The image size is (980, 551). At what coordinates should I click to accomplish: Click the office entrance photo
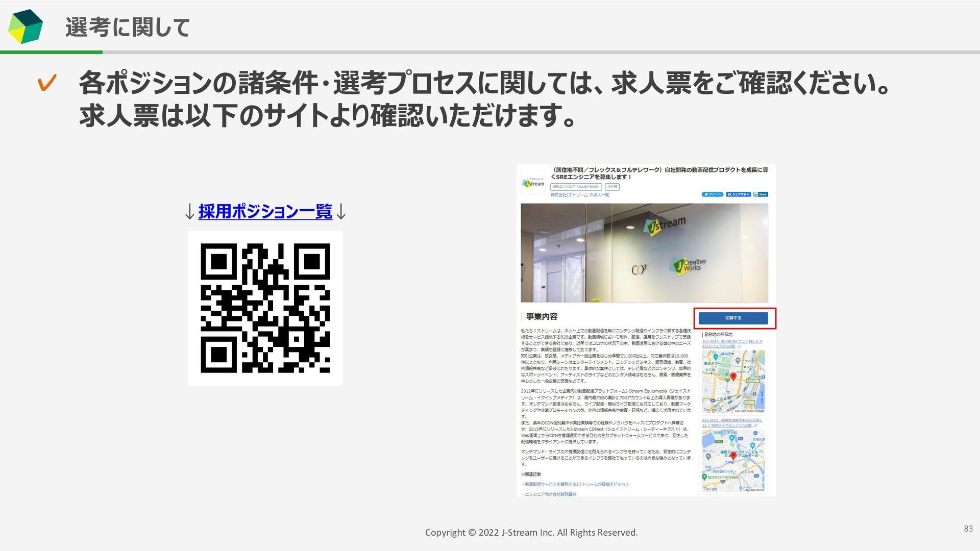point(644,253)
